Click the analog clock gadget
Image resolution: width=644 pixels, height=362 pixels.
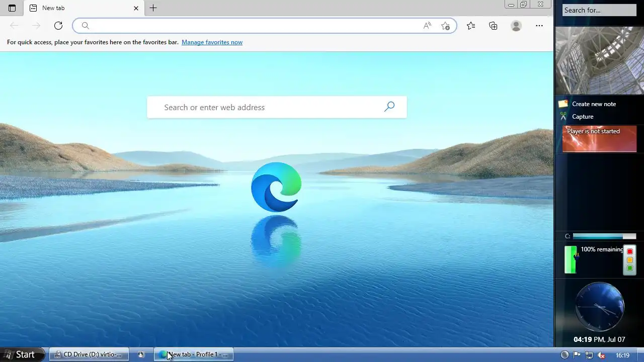599,307
